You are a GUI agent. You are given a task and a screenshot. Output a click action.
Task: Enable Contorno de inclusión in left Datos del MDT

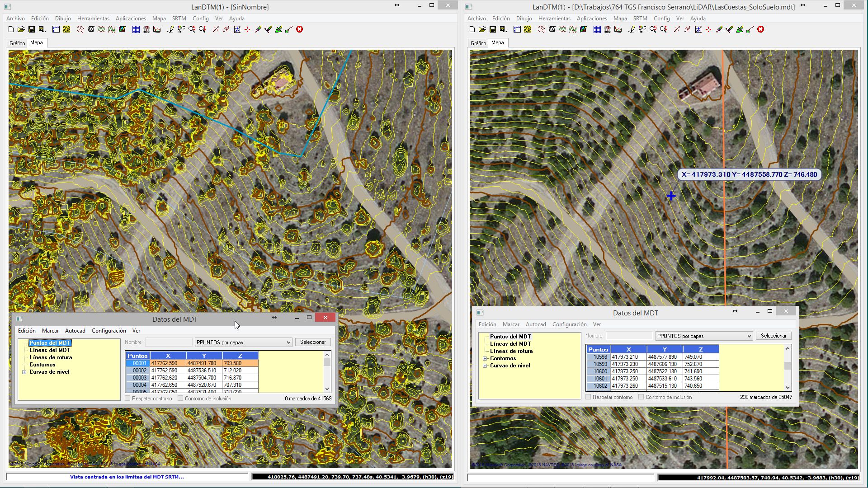(x=180, y=399)
